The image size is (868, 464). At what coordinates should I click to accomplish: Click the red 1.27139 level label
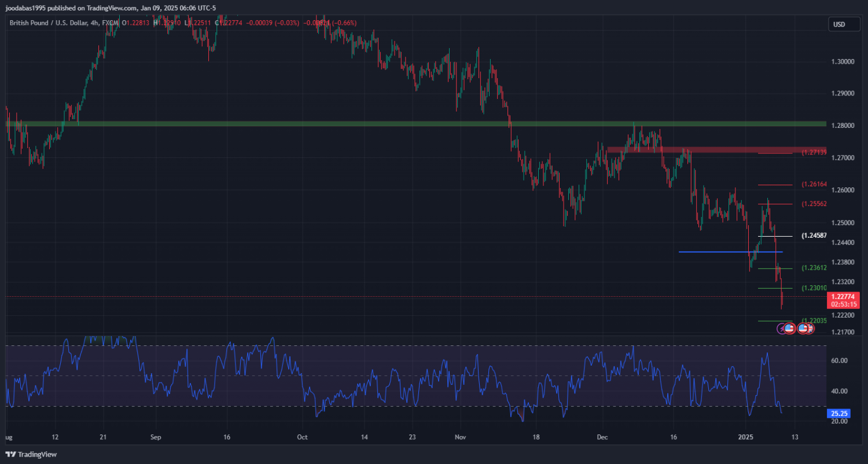point(814,153)
